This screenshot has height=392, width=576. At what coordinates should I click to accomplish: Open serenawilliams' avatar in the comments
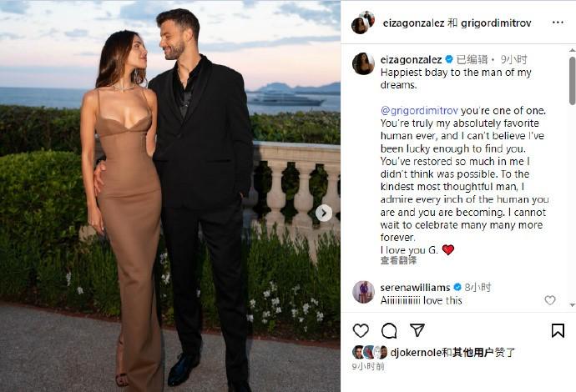coord(363,292)
